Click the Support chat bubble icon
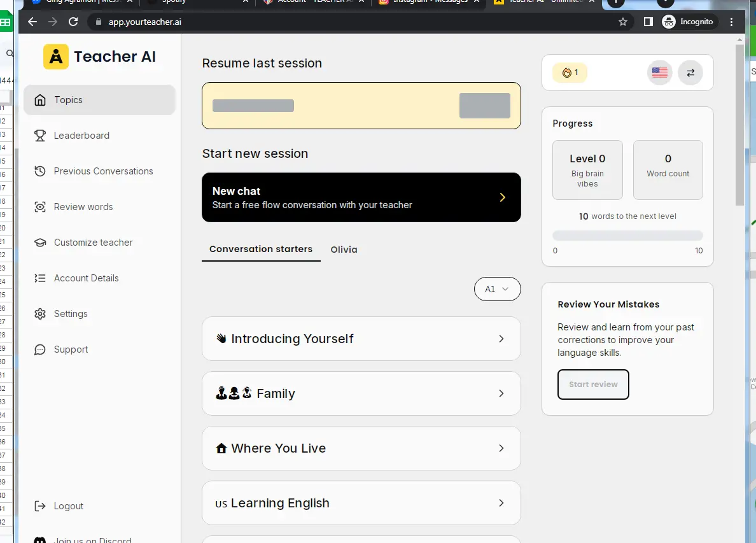This screenshot has width=756, height=543. click(40, 349)
